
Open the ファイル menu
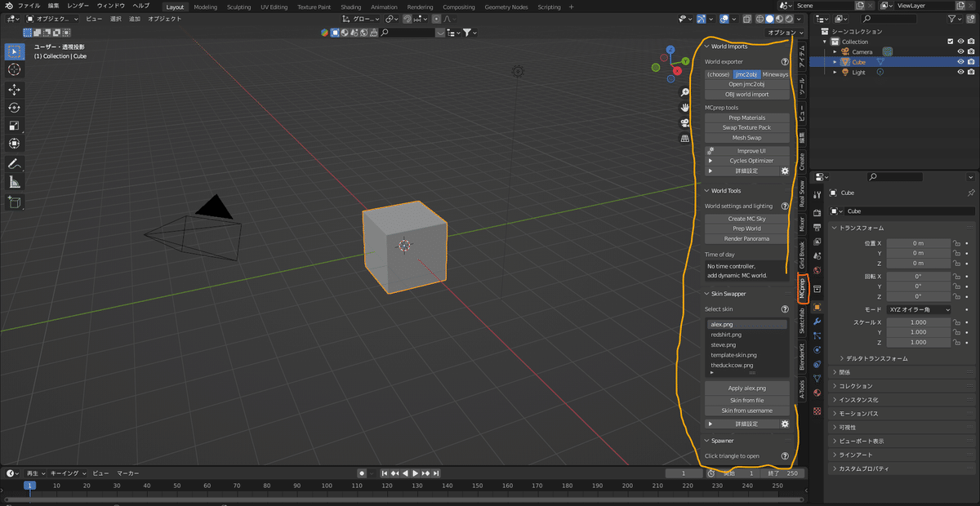[29, 7]
